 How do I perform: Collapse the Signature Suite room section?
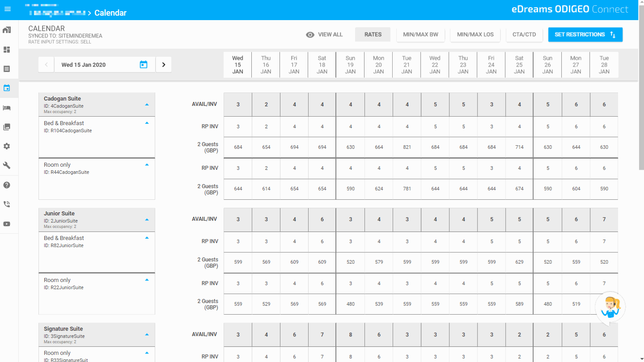point(147,334)
